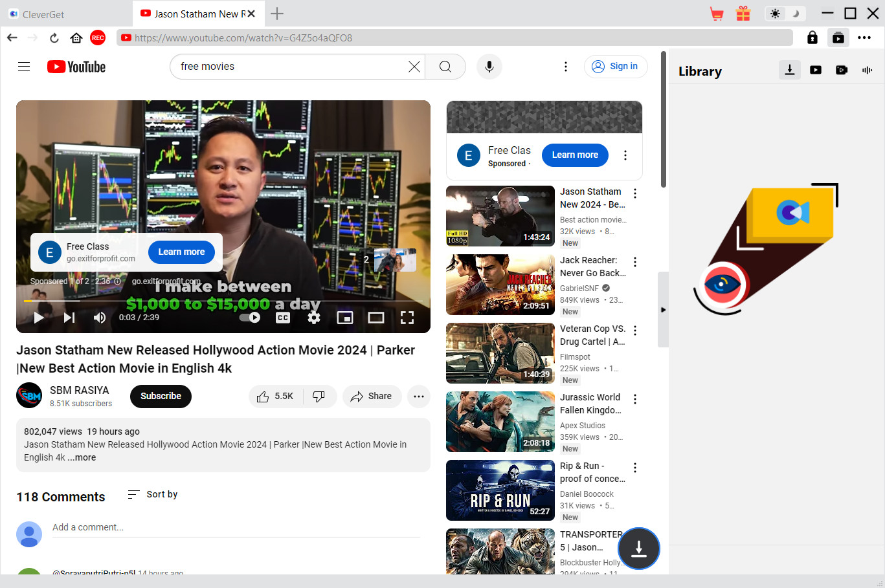Show Library audio waveform icon
Screen dimensions: 885x588
[x=868, y=70]
